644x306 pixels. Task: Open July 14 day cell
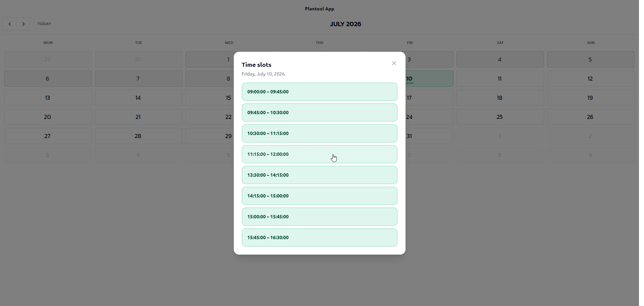[x=139, y=98]
